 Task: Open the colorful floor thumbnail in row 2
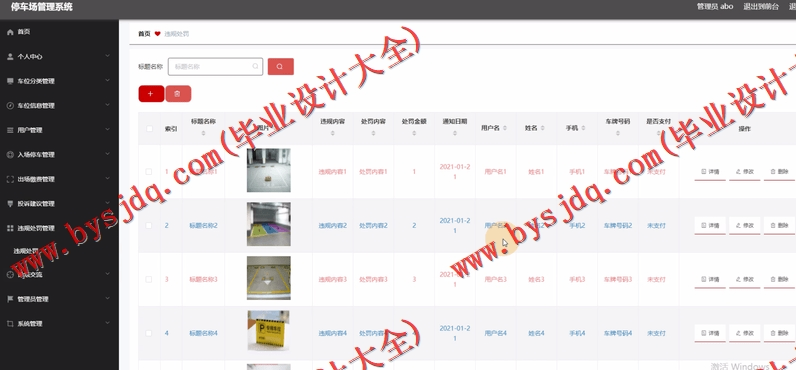(269, 224)
